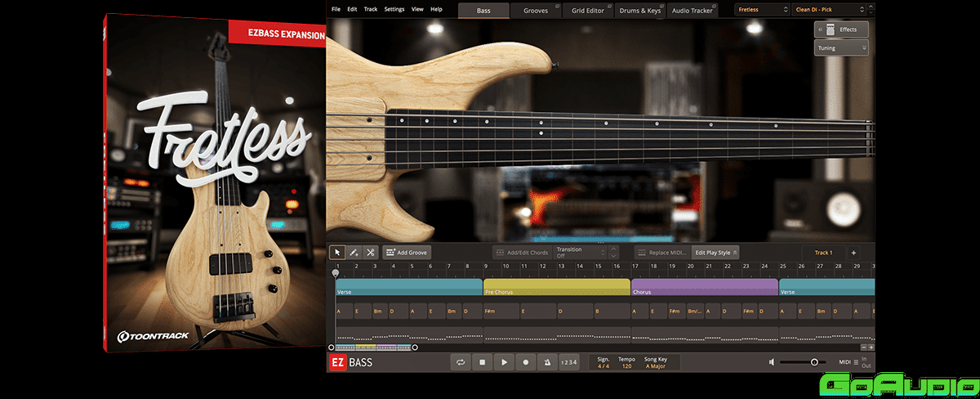
Task: Open the Help menu
Action: [436, 9]
